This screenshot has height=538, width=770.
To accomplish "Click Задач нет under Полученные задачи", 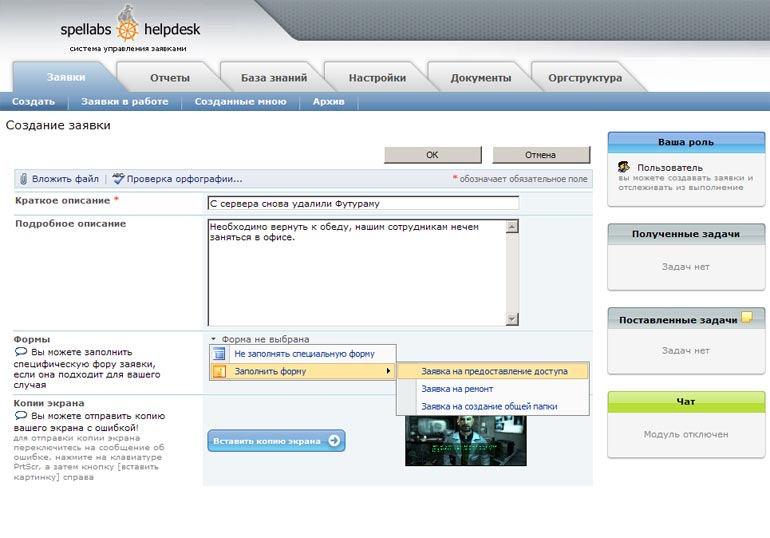I will 686,267.
